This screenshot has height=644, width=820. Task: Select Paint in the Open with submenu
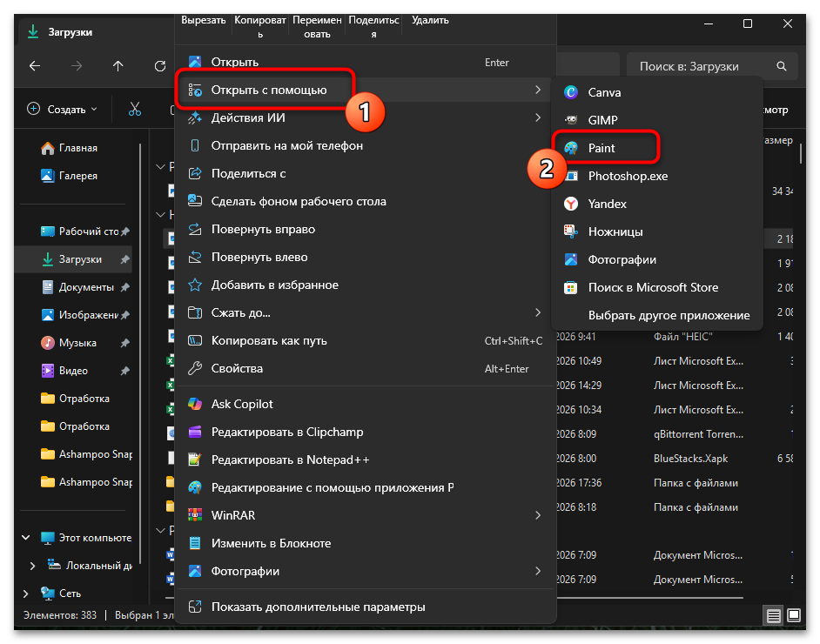(602, 148)
